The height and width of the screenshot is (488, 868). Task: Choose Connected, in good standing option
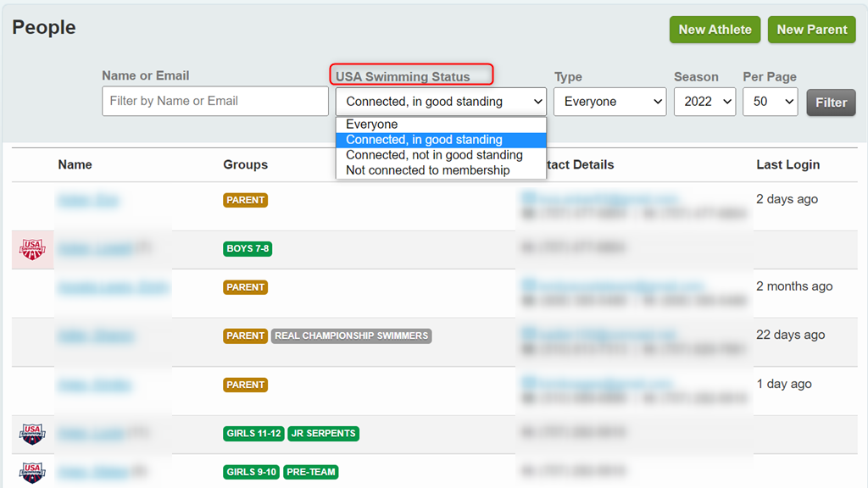(441, 140)
